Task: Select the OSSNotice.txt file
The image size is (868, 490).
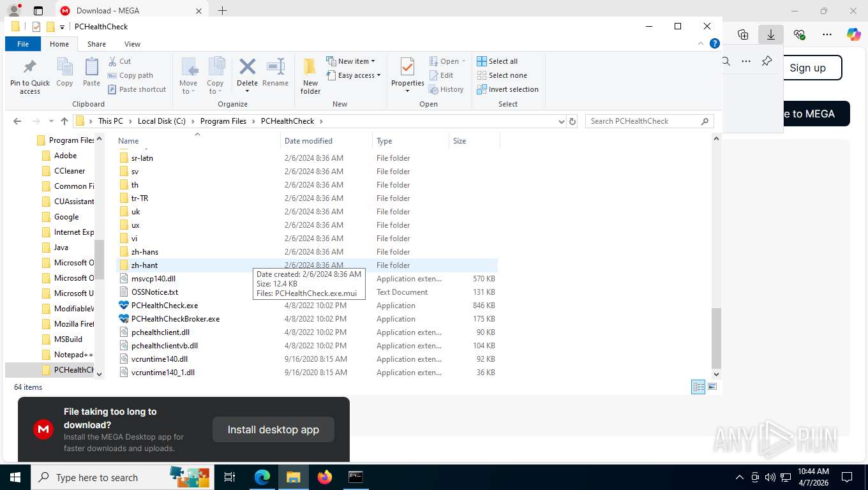Action: click(x=154, y=292)
